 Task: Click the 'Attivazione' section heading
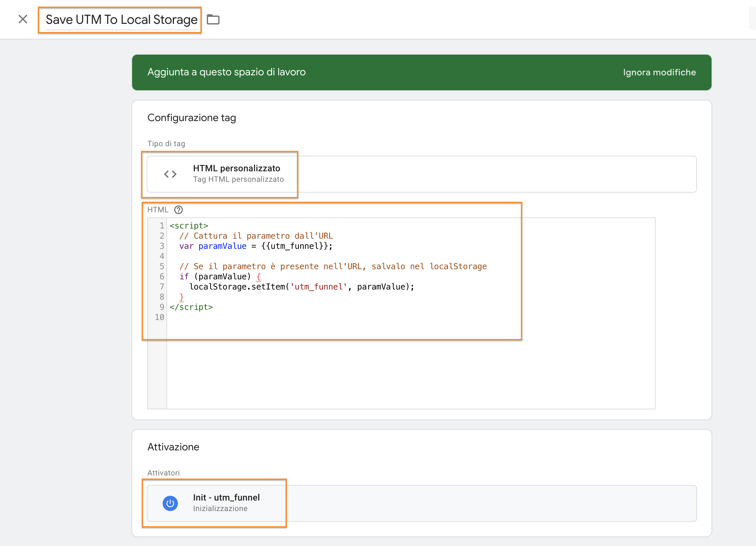[173, 447]
